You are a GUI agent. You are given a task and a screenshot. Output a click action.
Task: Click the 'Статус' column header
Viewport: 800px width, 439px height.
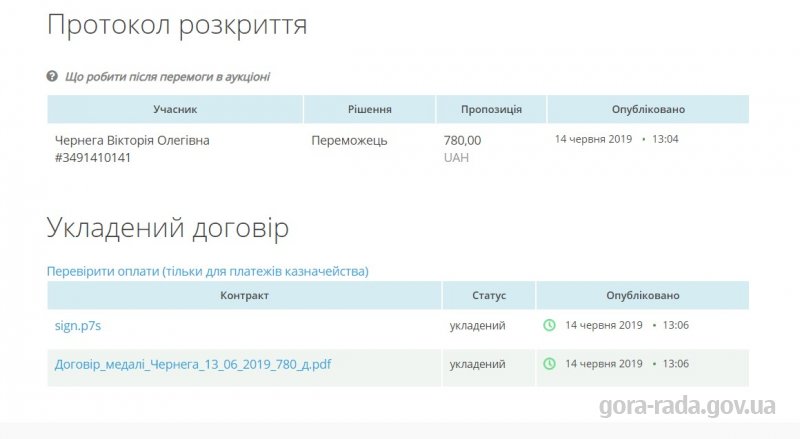click(489, 295)
